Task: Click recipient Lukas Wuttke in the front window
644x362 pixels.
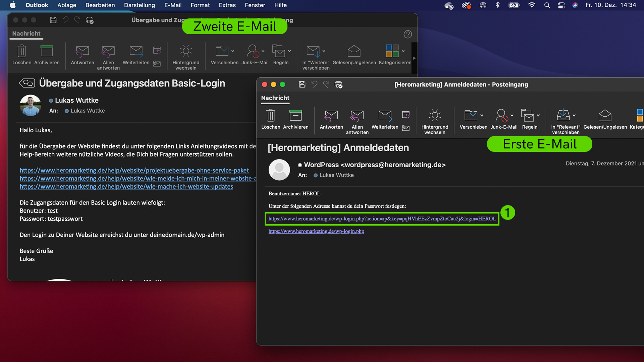Action: [336, 175]
